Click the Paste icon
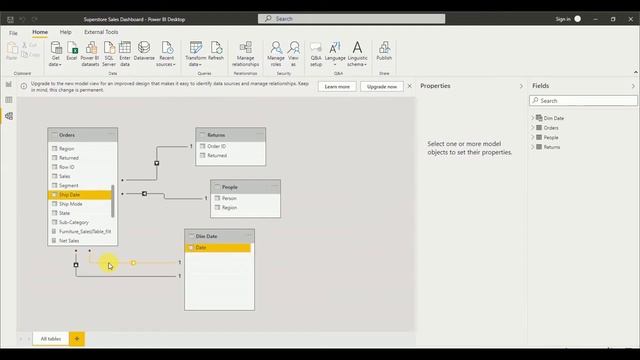The width and height of the screenshot is (640, 360). pyautogui.click(x=12, y=51)
